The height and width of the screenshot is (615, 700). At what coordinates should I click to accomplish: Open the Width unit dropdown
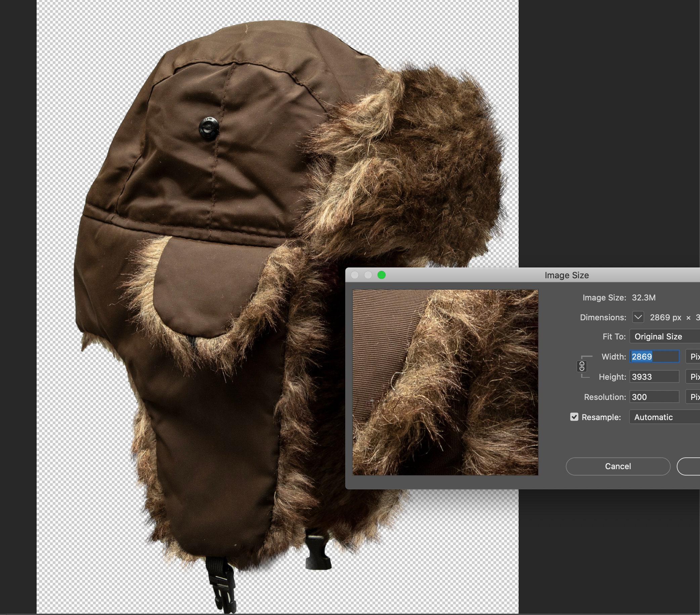pyautogui.click(x=693, y=357)
